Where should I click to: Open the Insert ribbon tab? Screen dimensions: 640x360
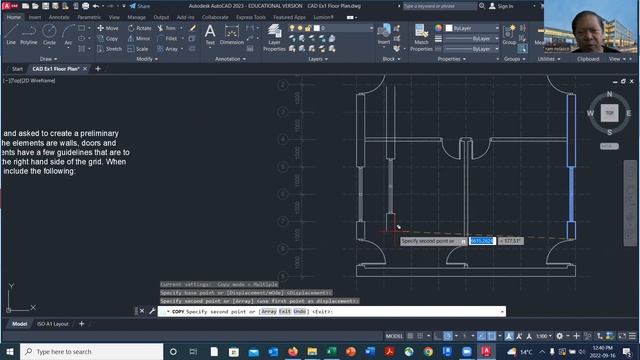click(x=35, y=18)
